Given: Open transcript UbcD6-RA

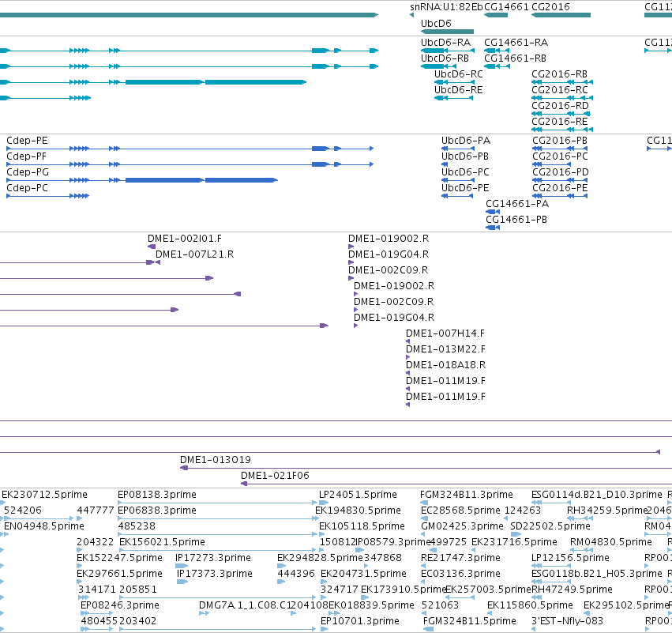Looking at the screenshot, I should pos(445,43).
